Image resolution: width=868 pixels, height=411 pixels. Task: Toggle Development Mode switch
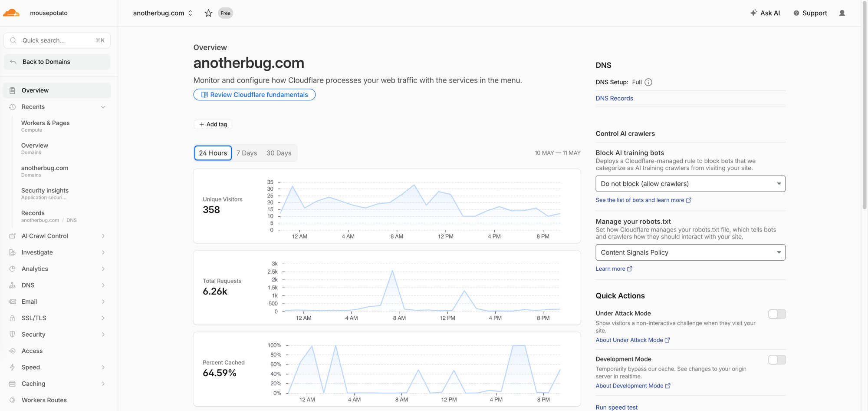pyautogui.click(x=777, y=360)
